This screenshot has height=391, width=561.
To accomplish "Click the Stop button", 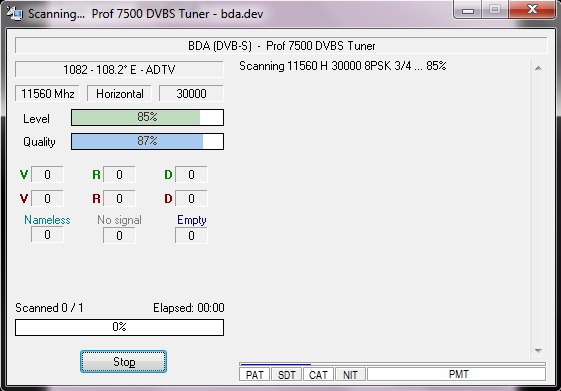I will [x=123, y=362].
